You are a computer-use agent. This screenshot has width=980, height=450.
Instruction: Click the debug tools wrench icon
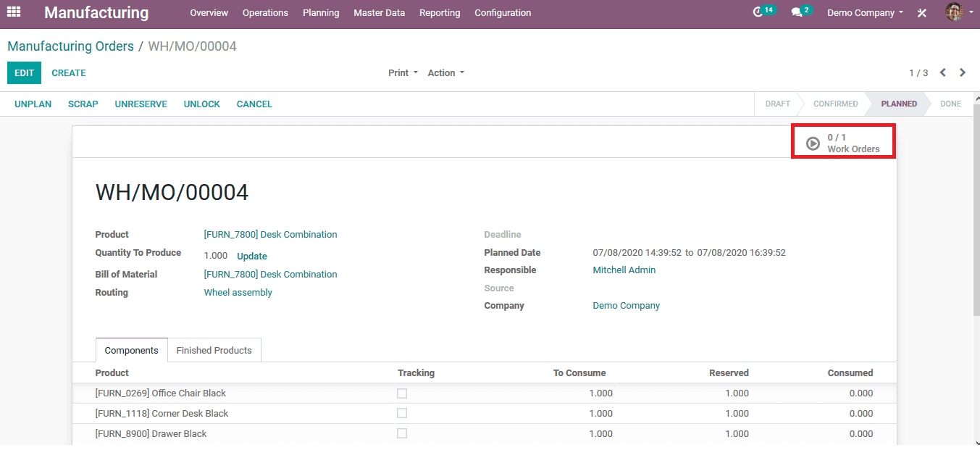[x=922, y=13]
